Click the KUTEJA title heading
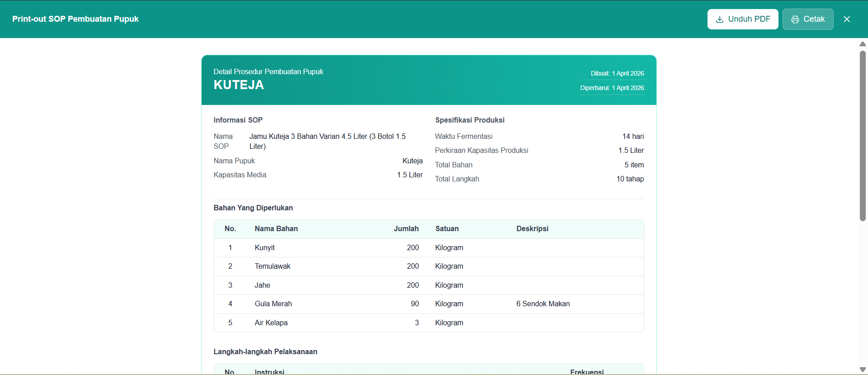Screen dimensions: 868x375 [x=239, y=85]
